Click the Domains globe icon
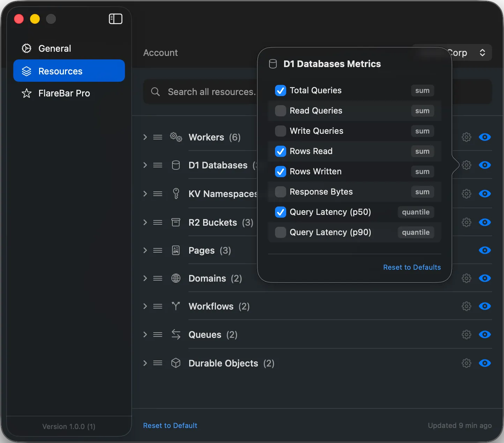The height and width of the screenshot is (443, 504). tap(176, 278)
